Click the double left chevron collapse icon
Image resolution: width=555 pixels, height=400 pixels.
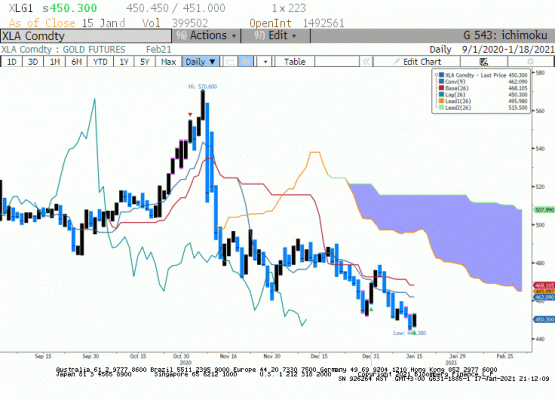pyautogui.click(x=366, y=62)
